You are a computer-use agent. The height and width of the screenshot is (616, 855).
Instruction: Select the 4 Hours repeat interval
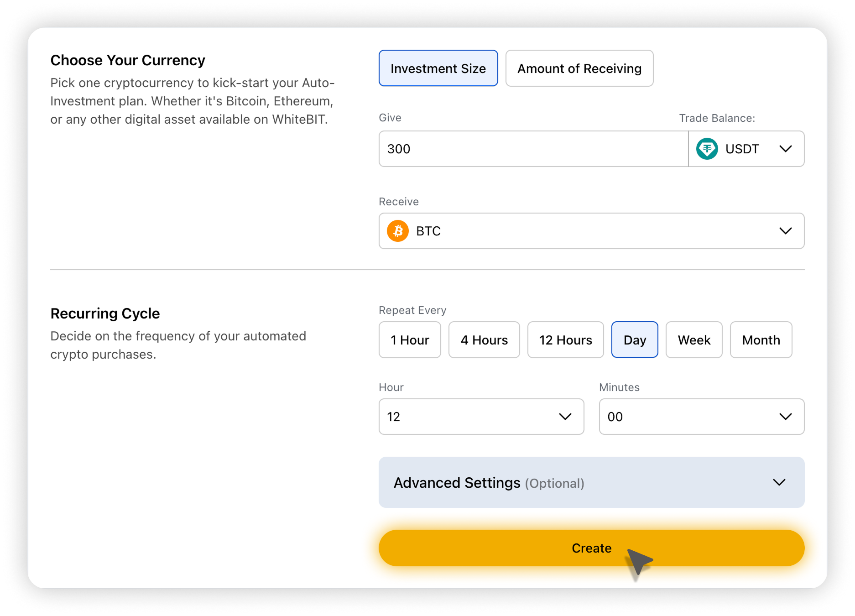click(484, 340)
